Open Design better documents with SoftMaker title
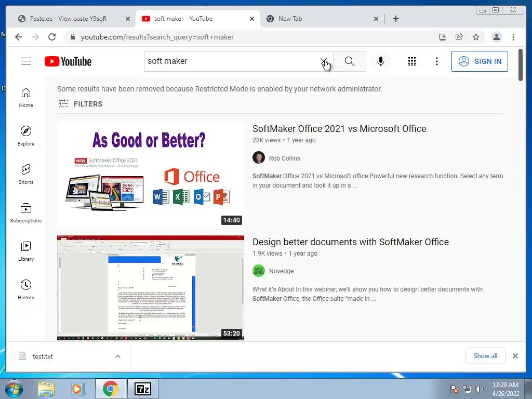 [351, 242]
